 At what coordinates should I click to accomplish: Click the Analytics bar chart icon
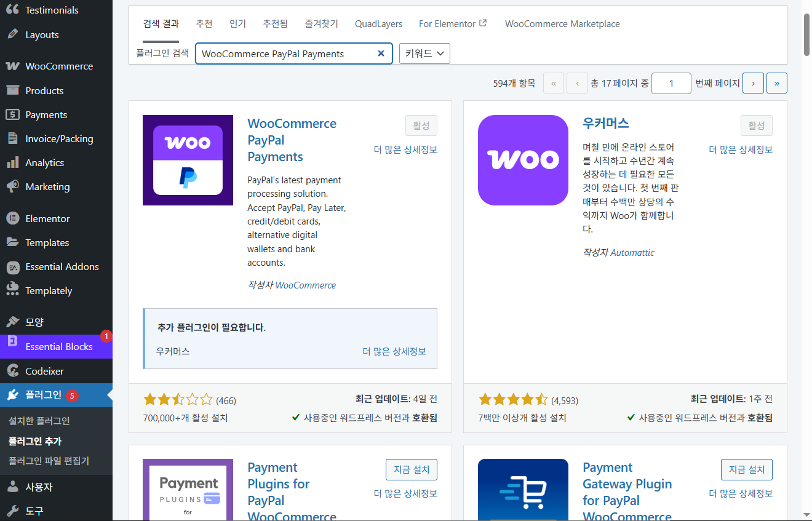click(12, 162)
